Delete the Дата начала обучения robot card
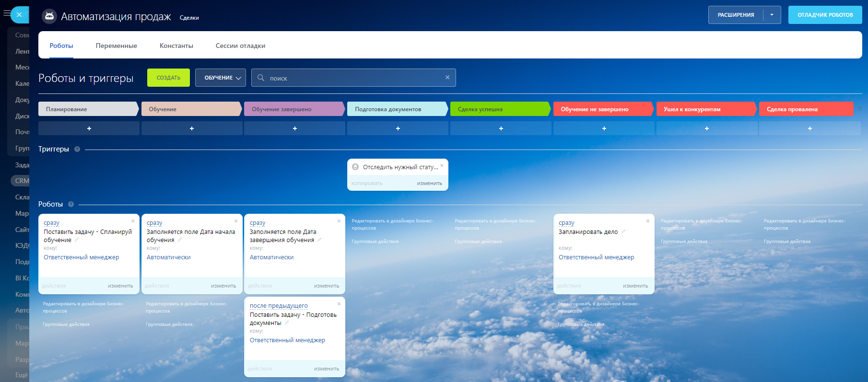Image resolution: width=868 pixels, height=382 pixels. point(236,221)
